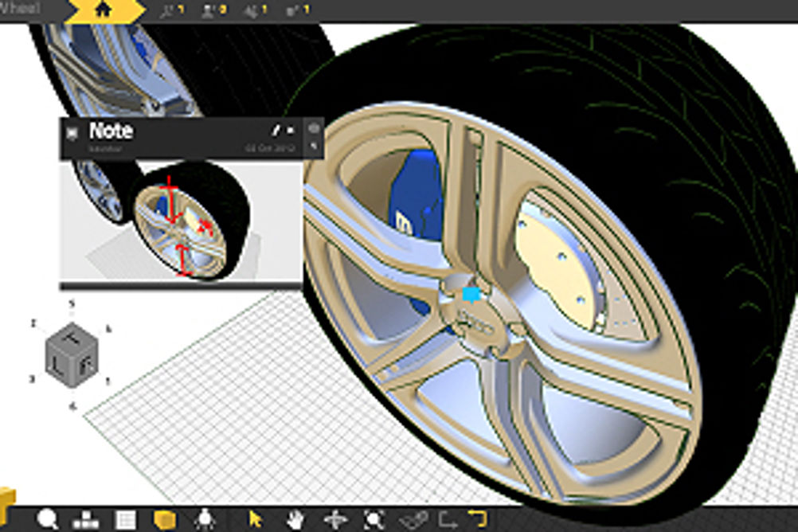Click the yellow undo arrow icon

tap(477, 518)
